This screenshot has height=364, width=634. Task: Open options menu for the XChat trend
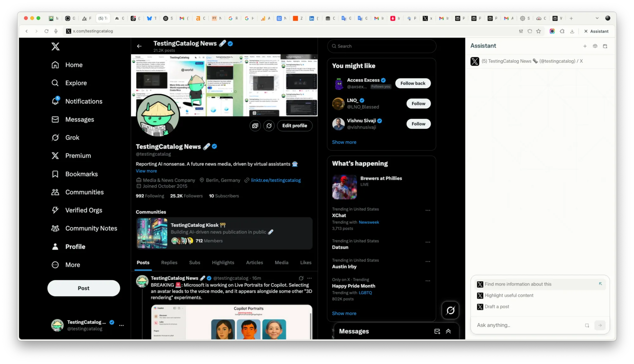tap(428, 210)
